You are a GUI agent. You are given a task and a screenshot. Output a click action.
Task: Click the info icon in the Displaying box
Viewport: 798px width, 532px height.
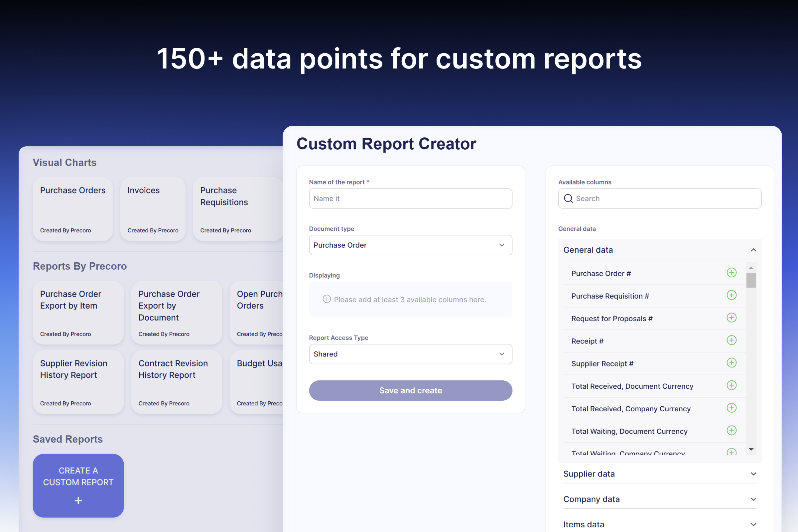(327, 300)
